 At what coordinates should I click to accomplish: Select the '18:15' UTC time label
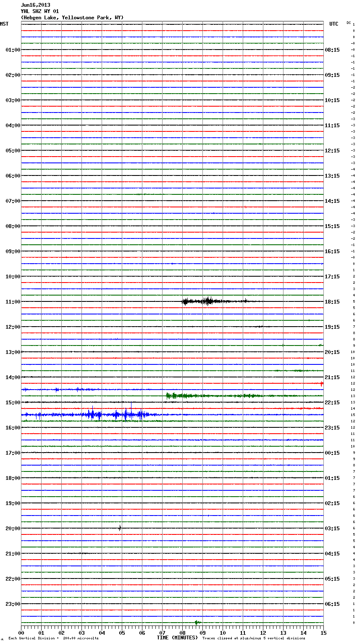332,301
